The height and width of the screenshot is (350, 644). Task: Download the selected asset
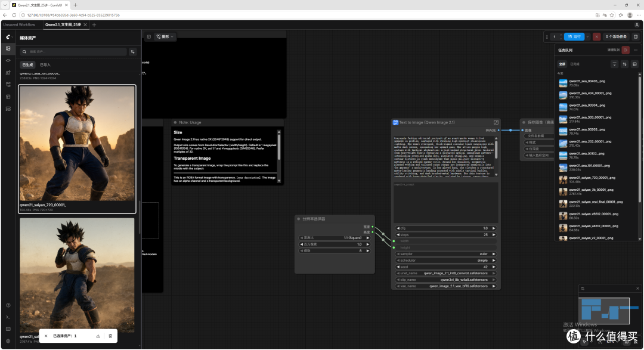(x=98, y=336)
